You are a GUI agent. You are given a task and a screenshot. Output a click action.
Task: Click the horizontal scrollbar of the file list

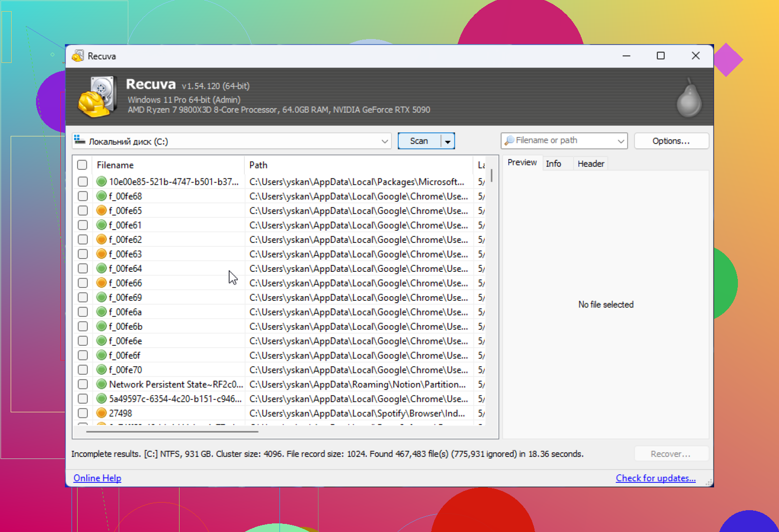click(x=172, y=432)
